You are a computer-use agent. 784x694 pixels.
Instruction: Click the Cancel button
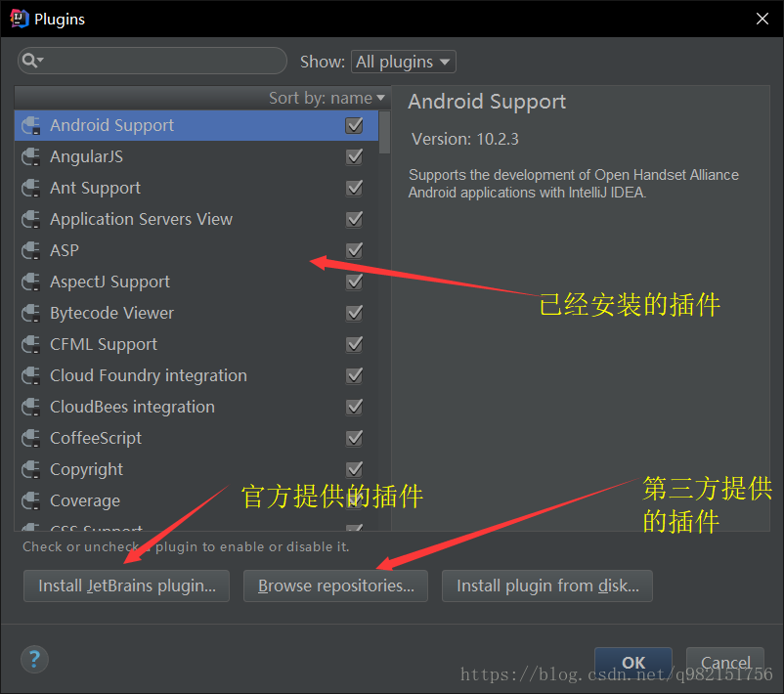click(725, 663)
